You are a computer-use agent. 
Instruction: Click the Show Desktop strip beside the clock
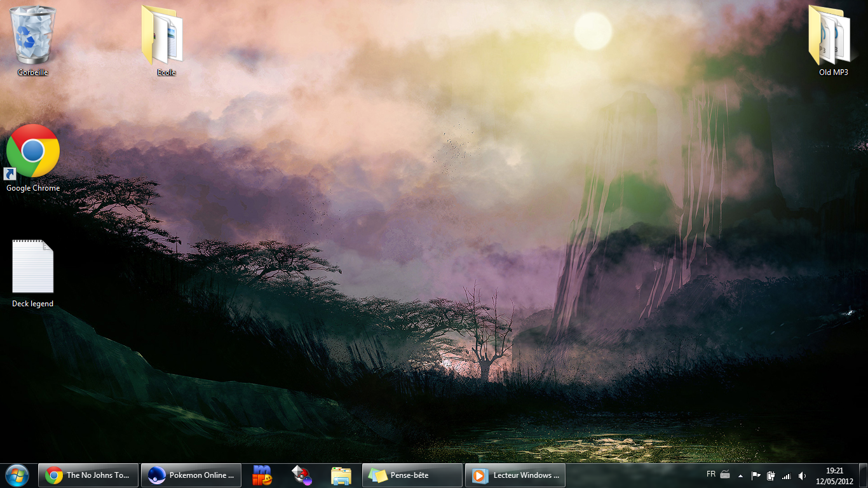(x=864, y=475)
